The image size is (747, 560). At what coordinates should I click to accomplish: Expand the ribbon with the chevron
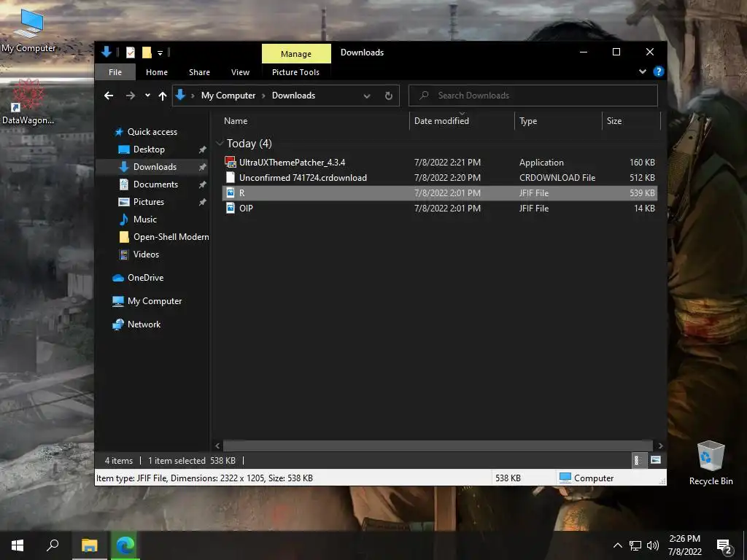pyautogui.click(x=642, y=71)
